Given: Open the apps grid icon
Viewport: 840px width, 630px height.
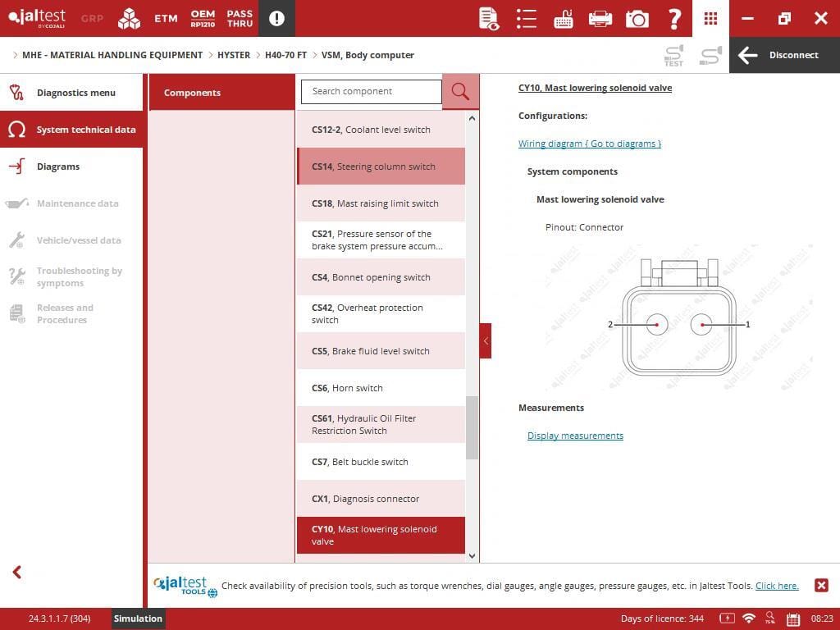Looking at the screenshot, I should coord(710,18).
